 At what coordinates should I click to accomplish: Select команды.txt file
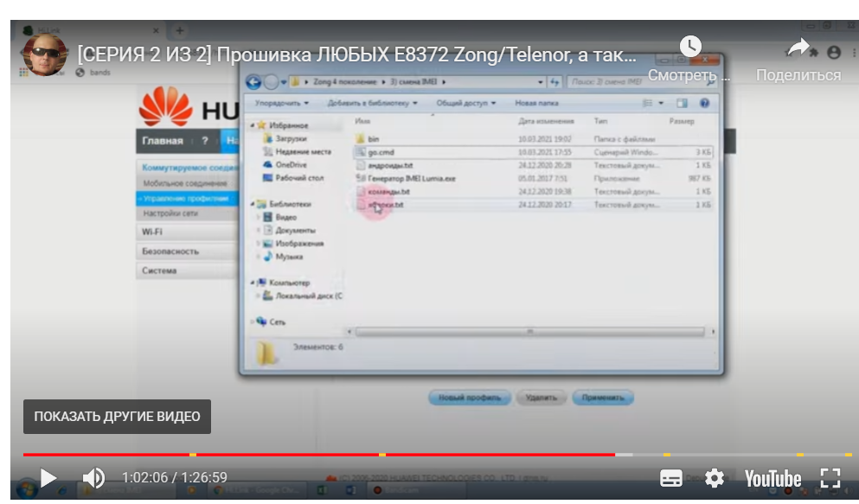pyautogui.click(x=388, y=192)
